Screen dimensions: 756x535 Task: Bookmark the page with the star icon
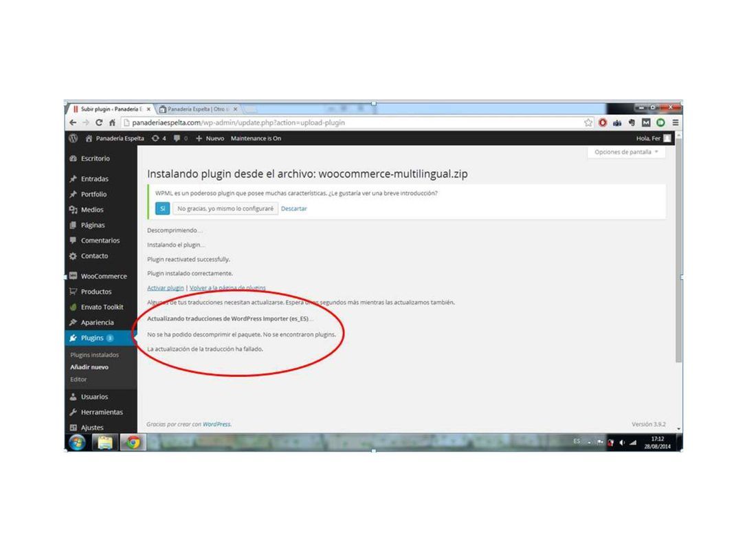[x=588, y=123]
